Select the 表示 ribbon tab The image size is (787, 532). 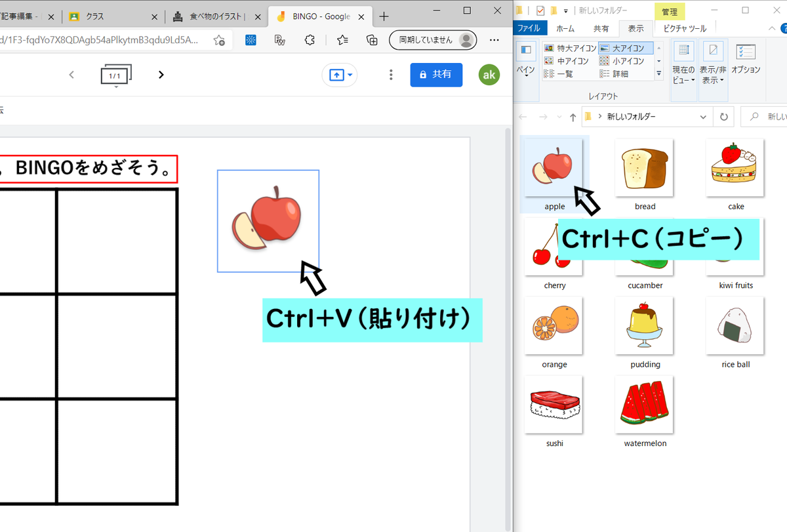coord(636,28)
